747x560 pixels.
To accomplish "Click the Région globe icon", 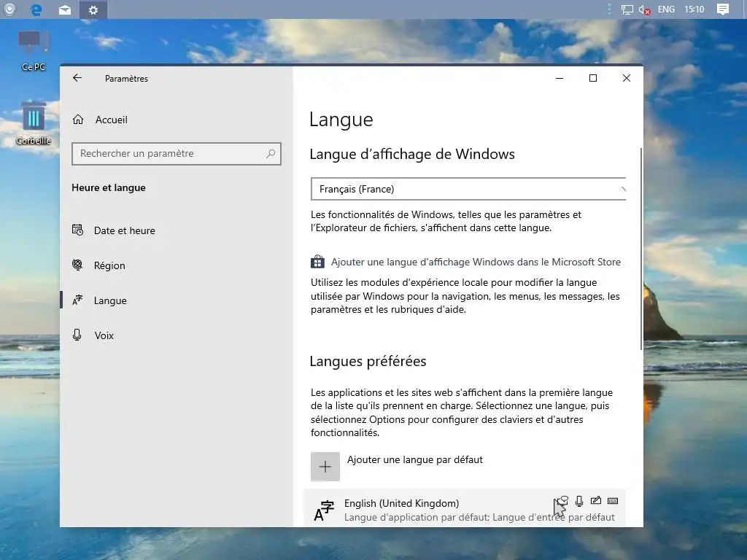I will [77, 265].
